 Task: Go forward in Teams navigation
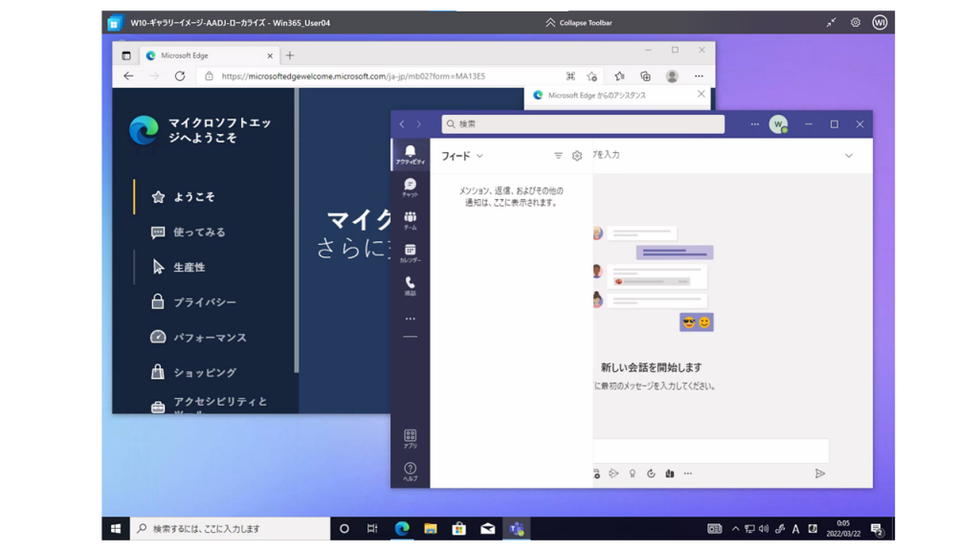point(419,124)
